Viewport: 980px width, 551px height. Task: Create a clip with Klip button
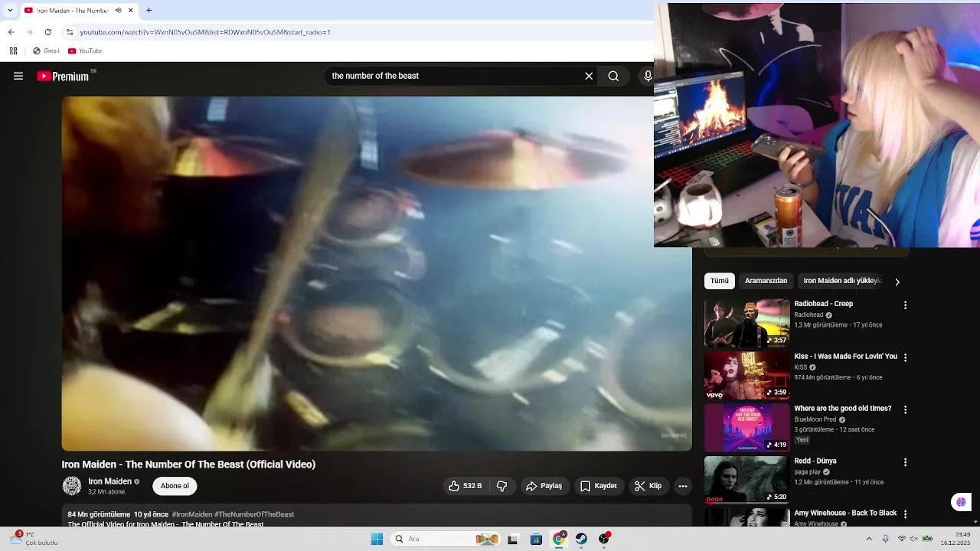pos(648,486)
